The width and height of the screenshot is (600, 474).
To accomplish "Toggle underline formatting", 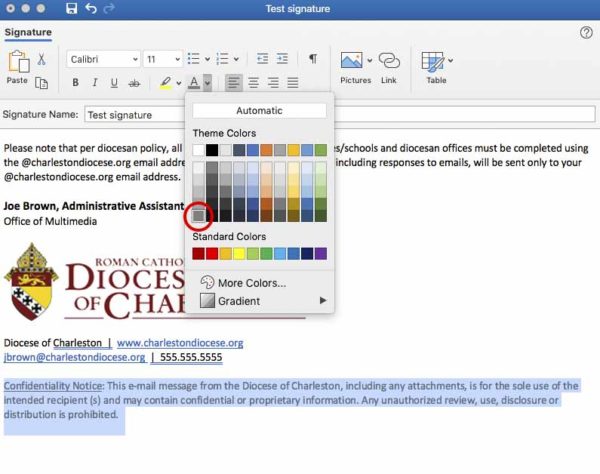I will (x=115, y=83).
